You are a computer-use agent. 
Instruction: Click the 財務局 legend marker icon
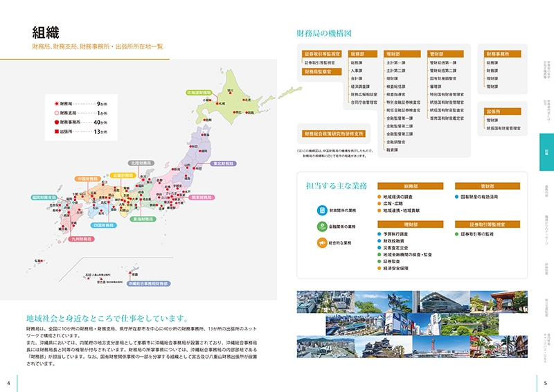56,104
